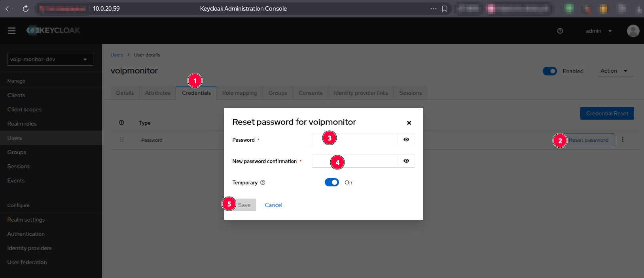Open the help icon in header
644x278 pixels.
click(560, 31)
